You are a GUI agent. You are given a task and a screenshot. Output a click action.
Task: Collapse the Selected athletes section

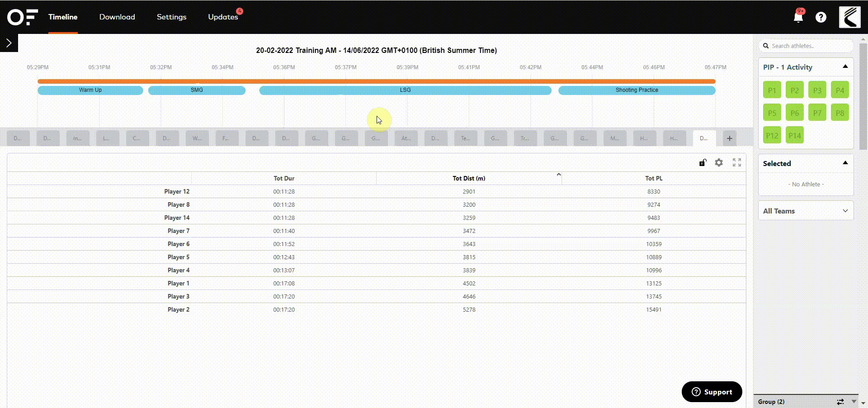[x=845, y=162]
